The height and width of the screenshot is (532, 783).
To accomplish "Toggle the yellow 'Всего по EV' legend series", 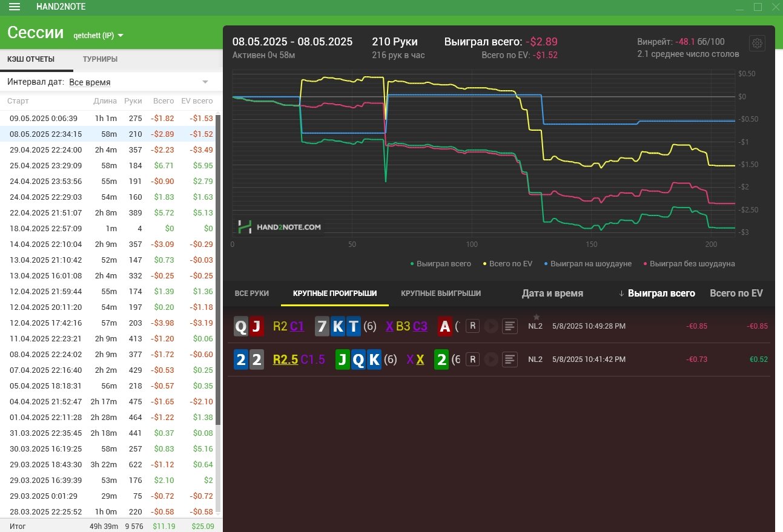I will [507, 263].
